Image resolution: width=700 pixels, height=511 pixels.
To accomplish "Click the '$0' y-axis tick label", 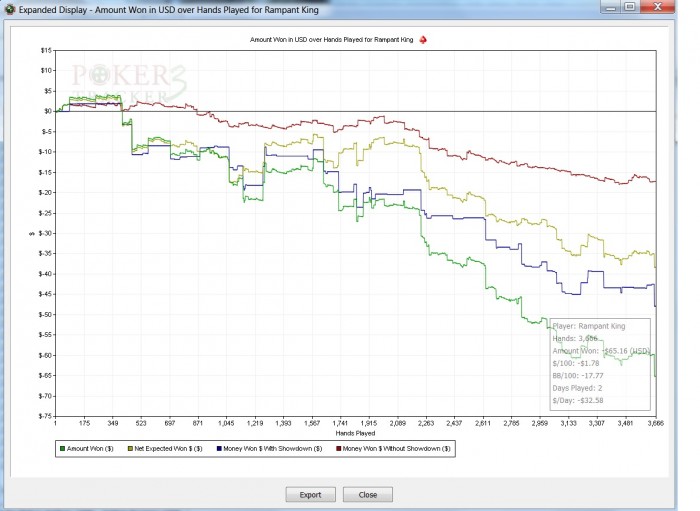I will pos(48,111).
